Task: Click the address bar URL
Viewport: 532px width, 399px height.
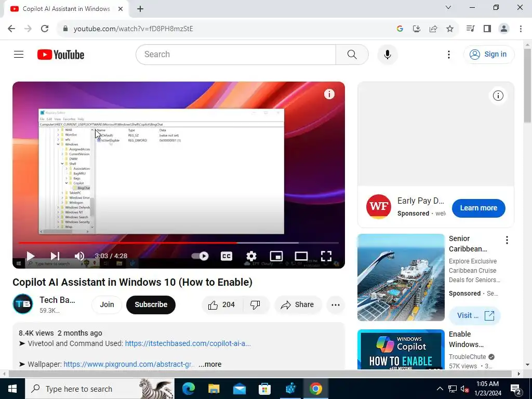Action: tap(134, 29)
